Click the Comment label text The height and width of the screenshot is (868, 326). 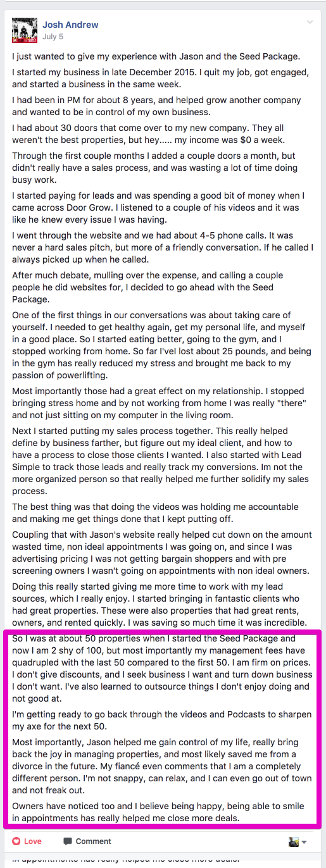pyautogui.click(x=93, y=841)
